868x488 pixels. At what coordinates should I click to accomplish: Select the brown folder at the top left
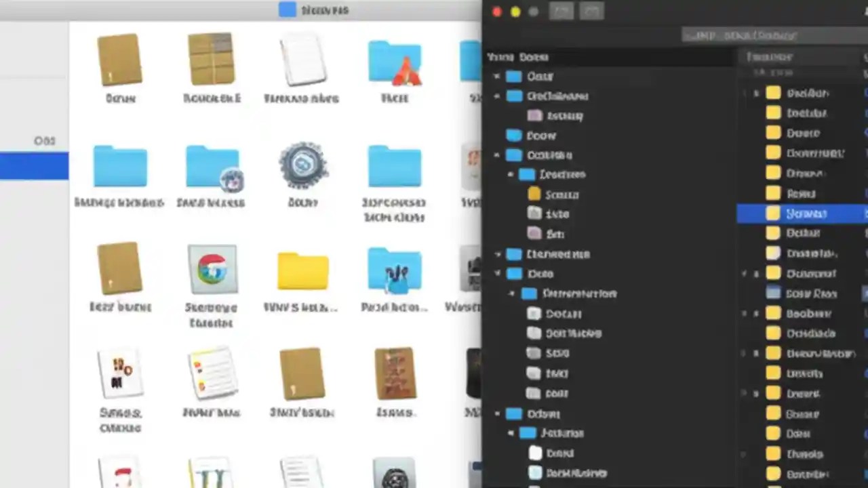(120, 60)
